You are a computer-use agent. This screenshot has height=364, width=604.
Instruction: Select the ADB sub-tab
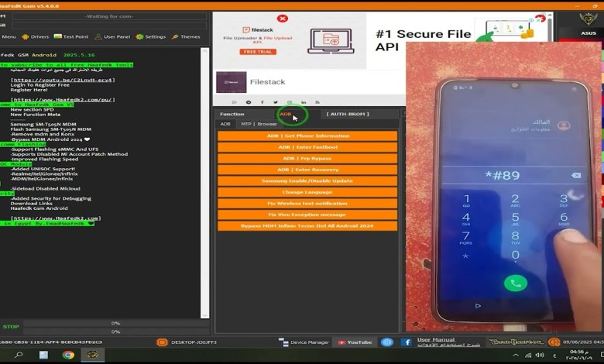pos(225,124)
